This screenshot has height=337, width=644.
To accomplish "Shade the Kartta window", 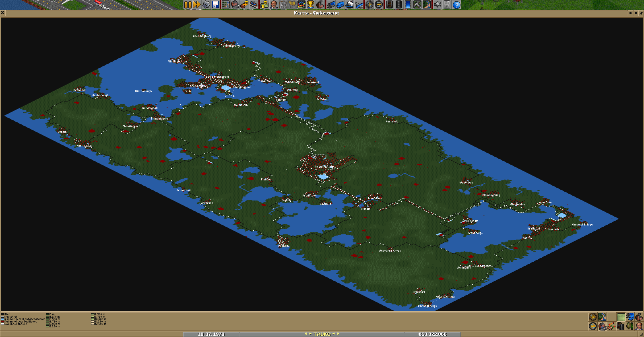I will coord(630,13).
